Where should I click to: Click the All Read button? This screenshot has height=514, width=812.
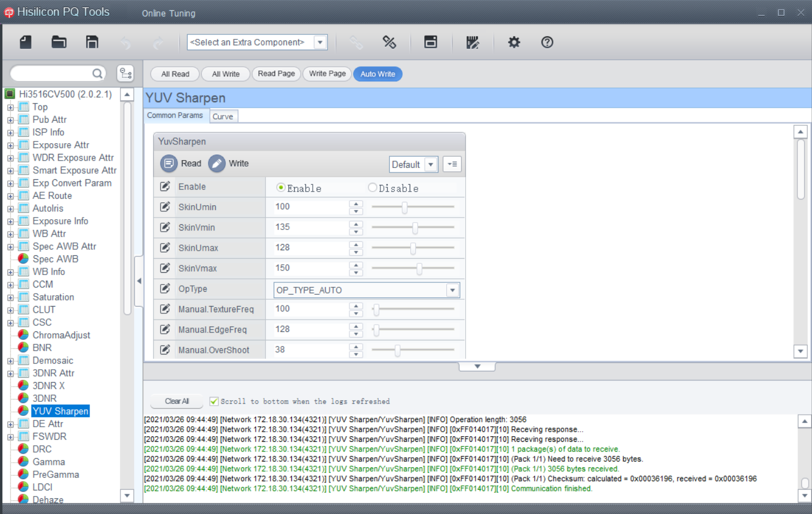pos(175,74)
